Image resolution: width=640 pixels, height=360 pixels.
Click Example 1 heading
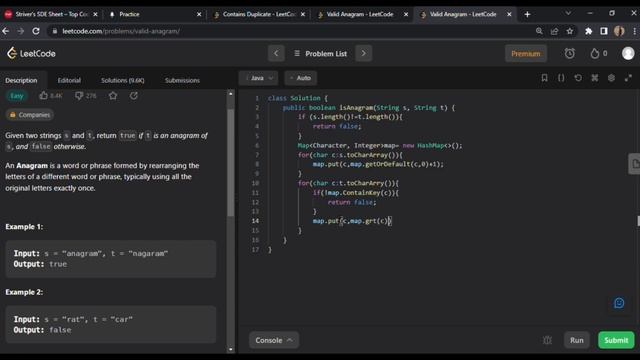(x=24, y=227)
